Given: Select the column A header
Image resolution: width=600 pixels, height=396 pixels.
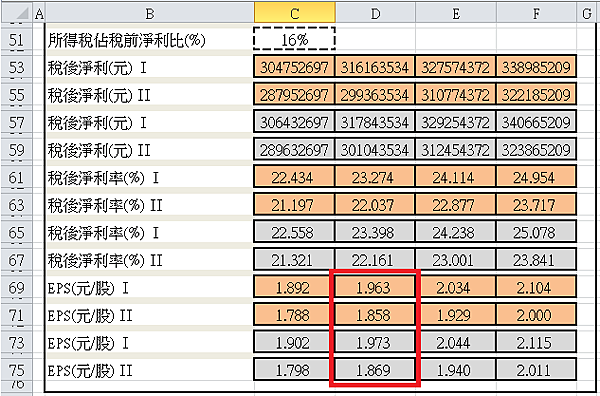Looking at the screenshot, I should 39,14.
